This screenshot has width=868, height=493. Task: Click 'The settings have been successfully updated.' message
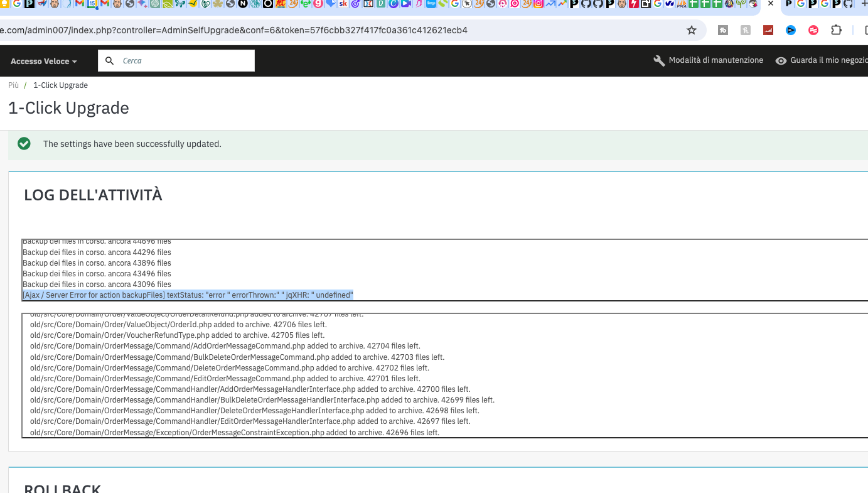[x=132, y=144]
